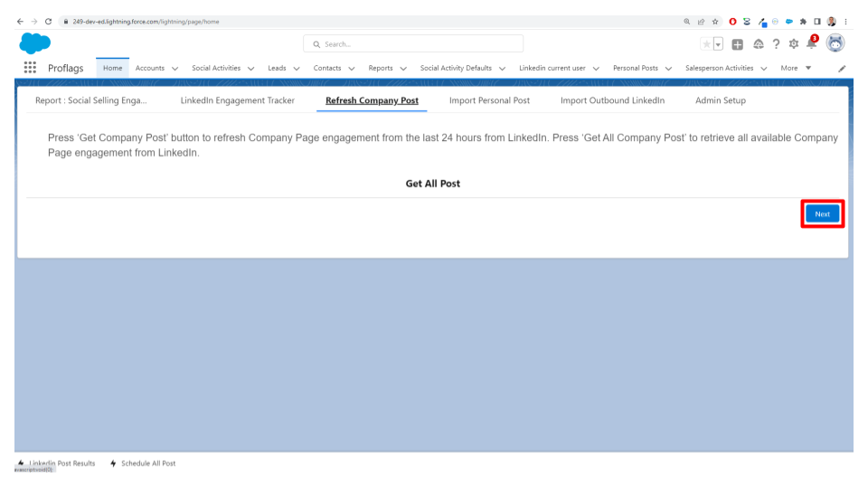868x488 pixels.
Task: Switch to Import Outbound LinkedIn tab
Action: click(x=612, y=100)
